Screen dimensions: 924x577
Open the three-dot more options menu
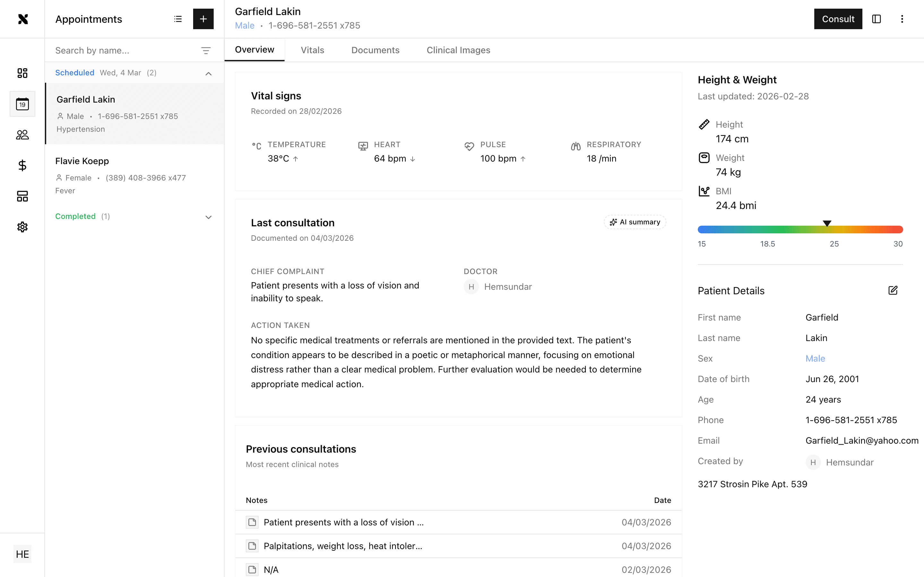[902, 19]
